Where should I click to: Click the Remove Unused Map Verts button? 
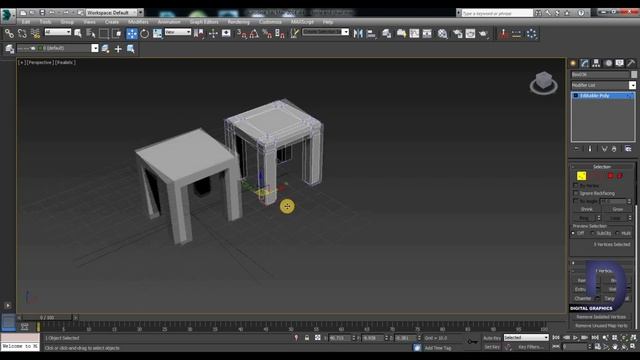[x=601, y=326]
